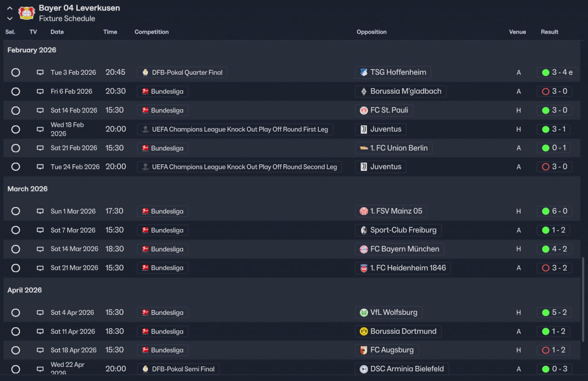Open the DFB-Pokal Semi Final competition link

coord(178,369)
